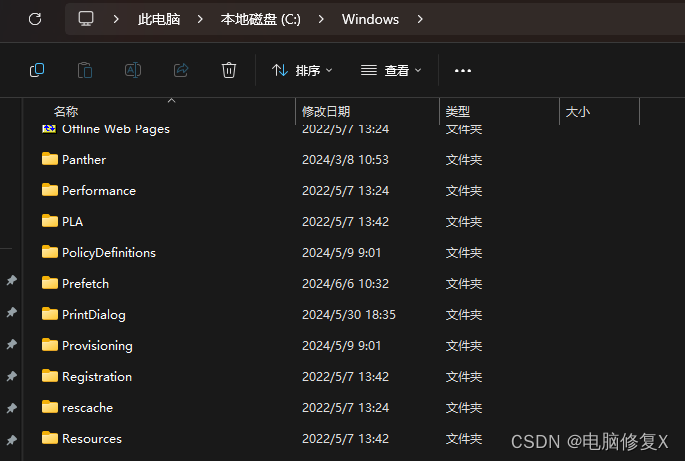Sort by 类型 column header
Image resolution: width=685 pixels, height=461 pixels.
(457, 112)
